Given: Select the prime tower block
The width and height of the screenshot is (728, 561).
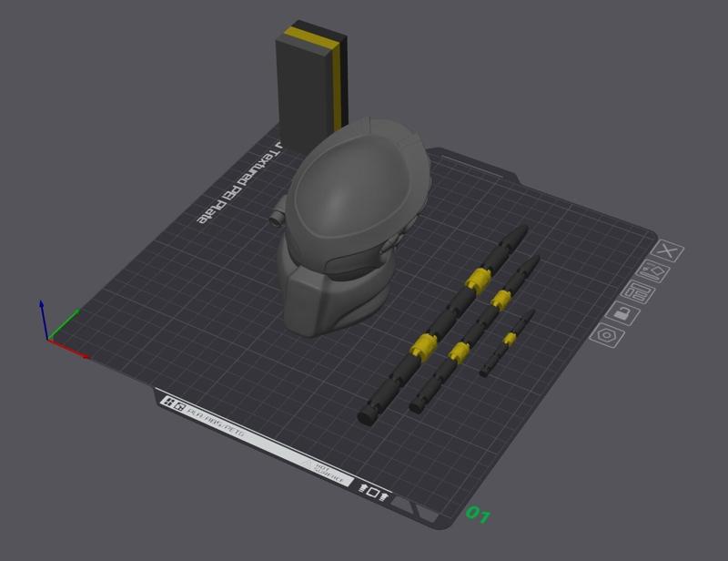Looking at the screenshot, I should point(310,84).
